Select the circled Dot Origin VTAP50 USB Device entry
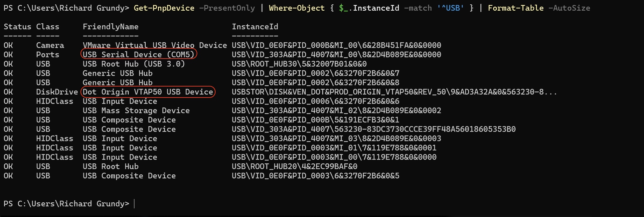The height and width of the screenshot is (217, 644). point(148,92)
